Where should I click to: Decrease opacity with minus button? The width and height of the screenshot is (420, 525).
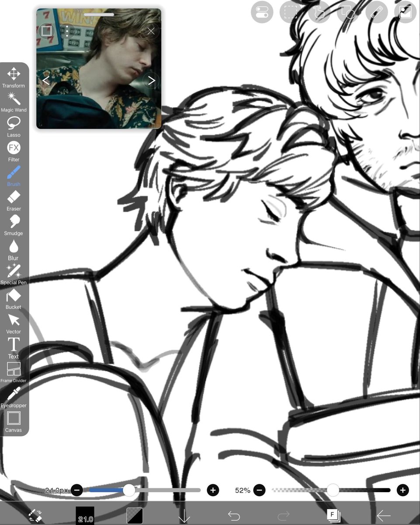(x=259, y=490)
